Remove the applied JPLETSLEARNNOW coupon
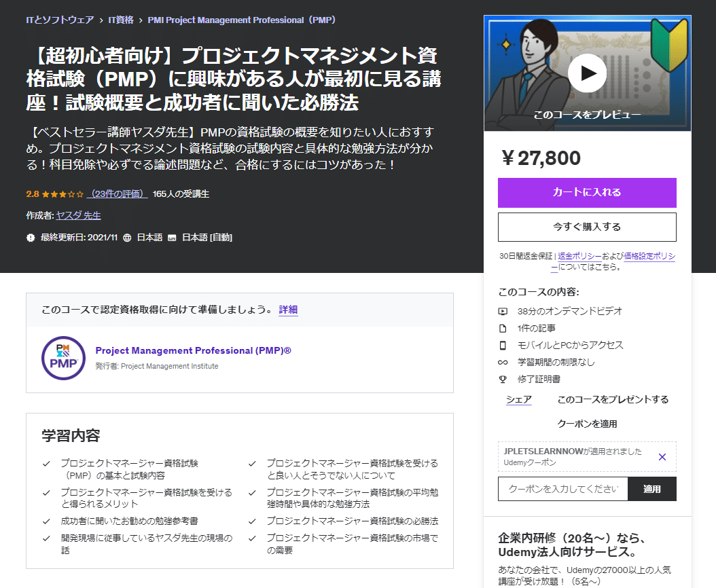 point(662,457)
